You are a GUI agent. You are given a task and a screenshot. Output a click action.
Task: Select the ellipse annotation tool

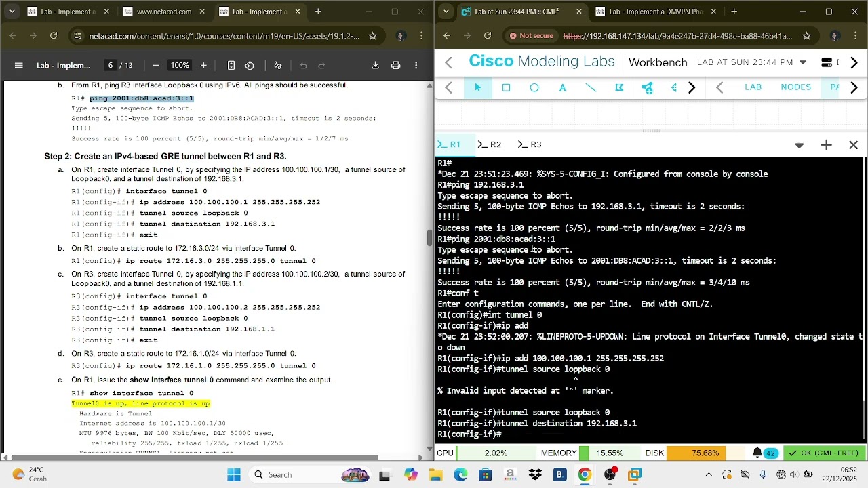coord(534,87)
